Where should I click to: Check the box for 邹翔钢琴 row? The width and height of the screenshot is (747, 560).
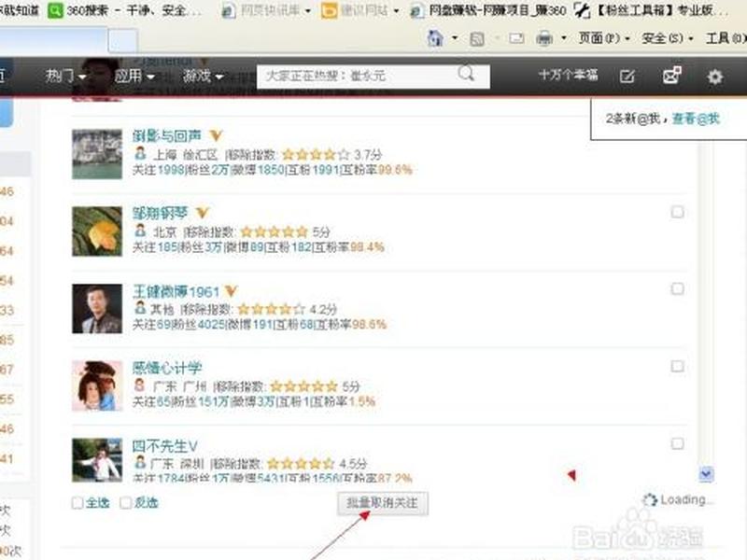click(x=677, y=212)
